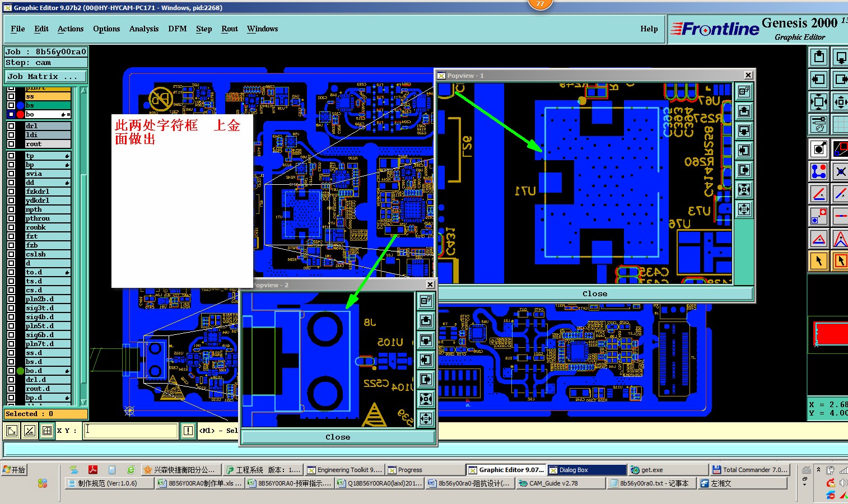The image size is (848, 504).
Task: Click the pan up icon in Popview 2
Action: coord(426,320)
